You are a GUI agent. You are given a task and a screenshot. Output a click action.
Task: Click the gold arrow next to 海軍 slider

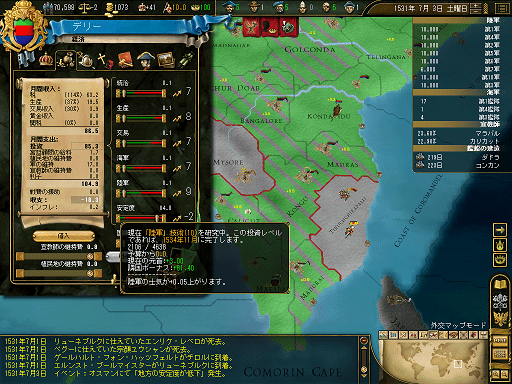coord(177,168)
